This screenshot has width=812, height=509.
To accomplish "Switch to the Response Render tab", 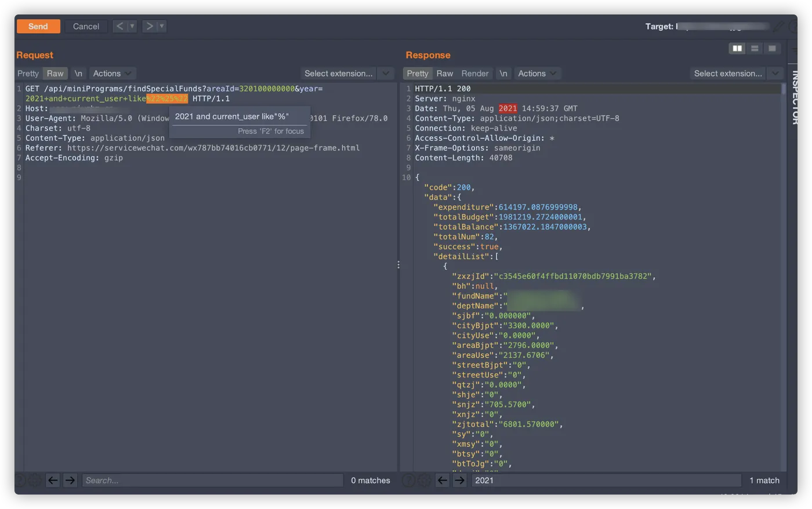I will (475, 74).
